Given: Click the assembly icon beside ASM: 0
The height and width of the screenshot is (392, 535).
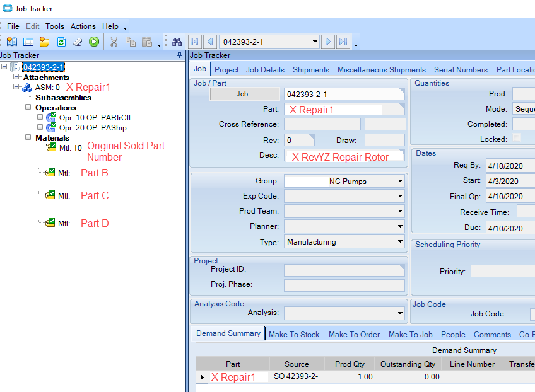Looking at the screenshot, I should coord(27,88).
